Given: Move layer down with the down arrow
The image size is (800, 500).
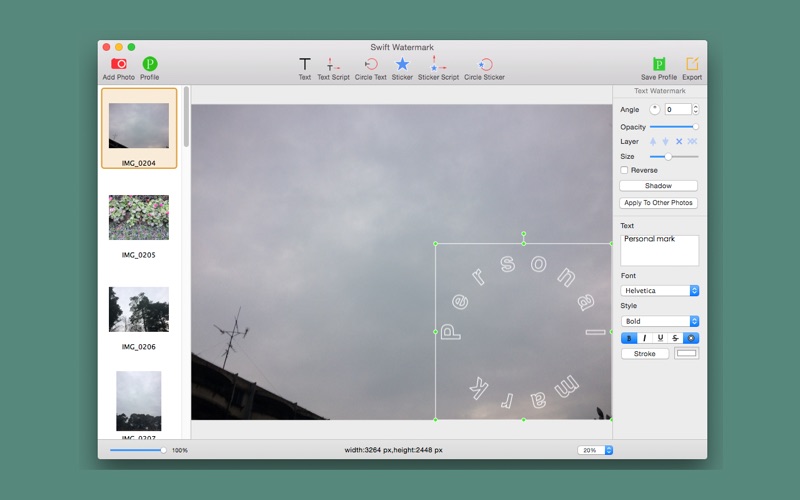Looking at the screenshot, I should click(665, 141).
